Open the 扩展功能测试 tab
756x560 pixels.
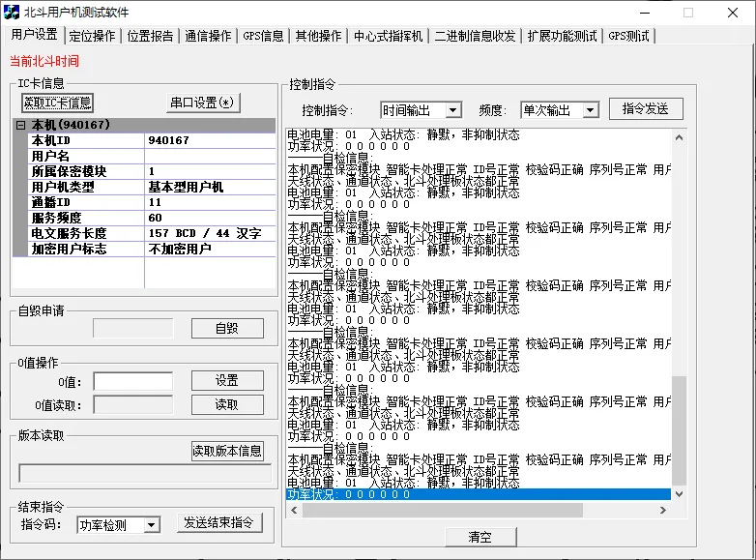[562, 36]
